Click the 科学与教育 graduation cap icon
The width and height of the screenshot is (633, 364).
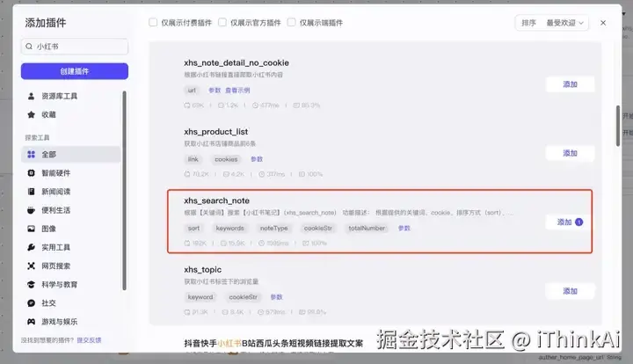point(31,284)
